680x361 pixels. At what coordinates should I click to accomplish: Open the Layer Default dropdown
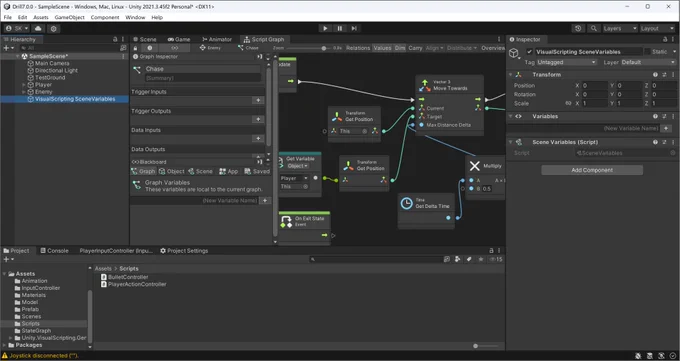(648, 62)
